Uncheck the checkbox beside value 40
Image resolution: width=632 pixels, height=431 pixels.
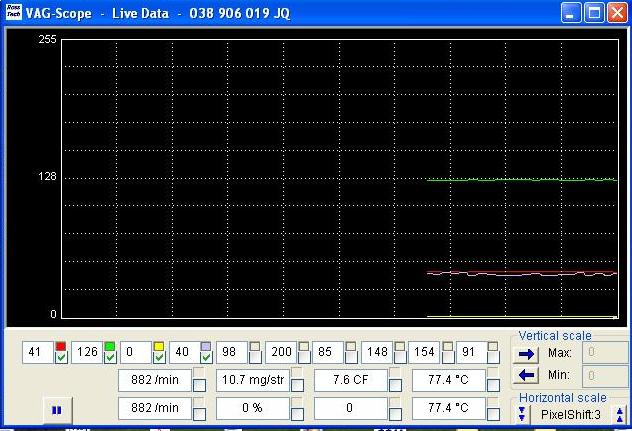206,357
